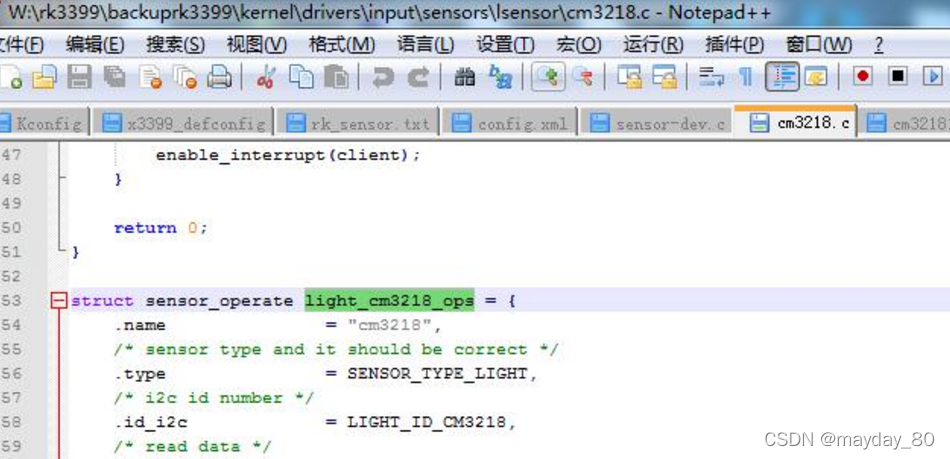Click the highlighted light_cm3218_ops identifier

pyautogui.click(x=390, y=301)
